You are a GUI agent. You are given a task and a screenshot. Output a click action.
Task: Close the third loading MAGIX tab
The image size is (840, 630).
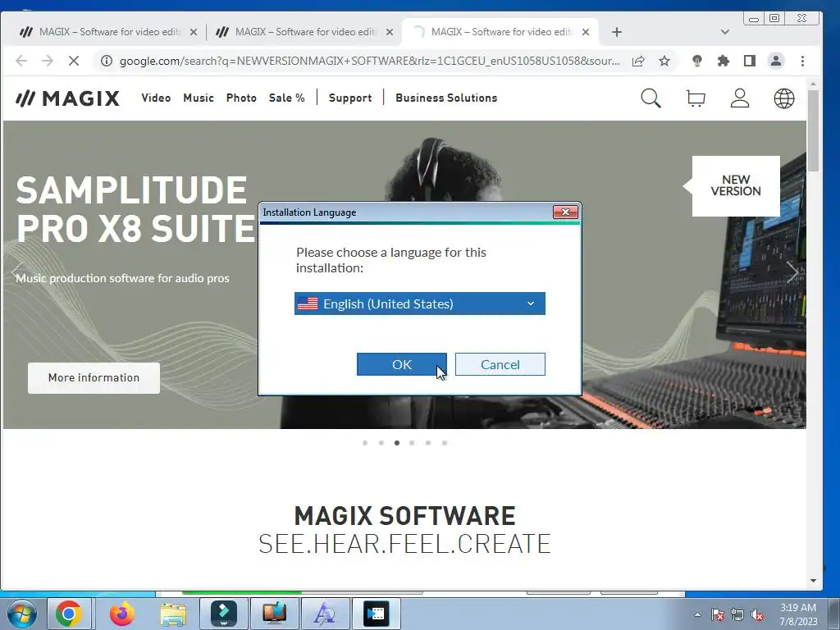point(586,32)
